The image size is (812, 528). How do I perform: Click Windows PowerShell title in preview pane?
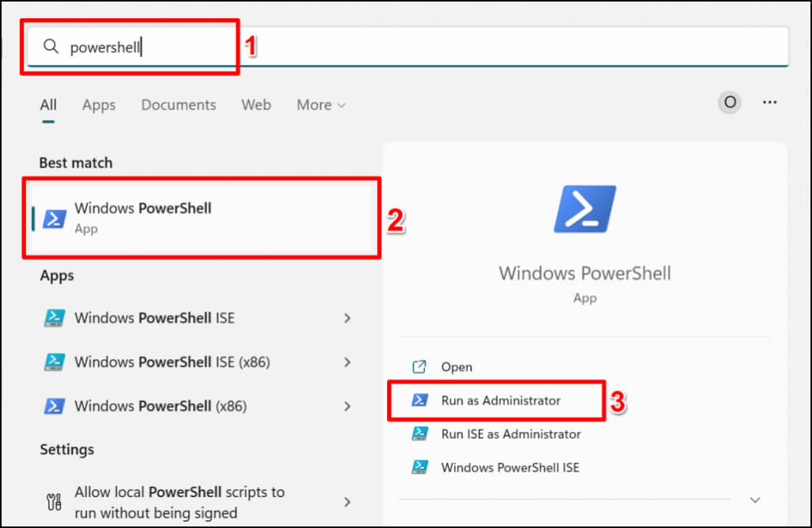584,273
